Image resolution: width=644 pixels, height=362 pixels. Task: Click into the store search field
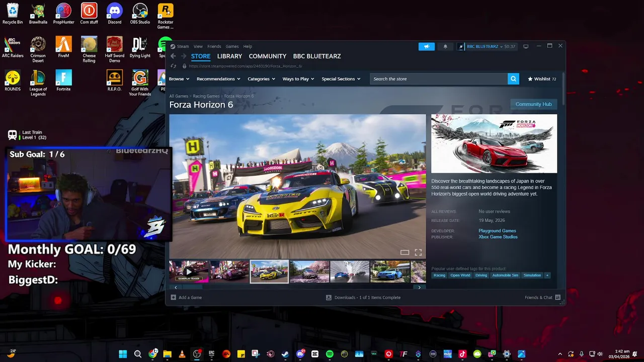tap(439, 79)
